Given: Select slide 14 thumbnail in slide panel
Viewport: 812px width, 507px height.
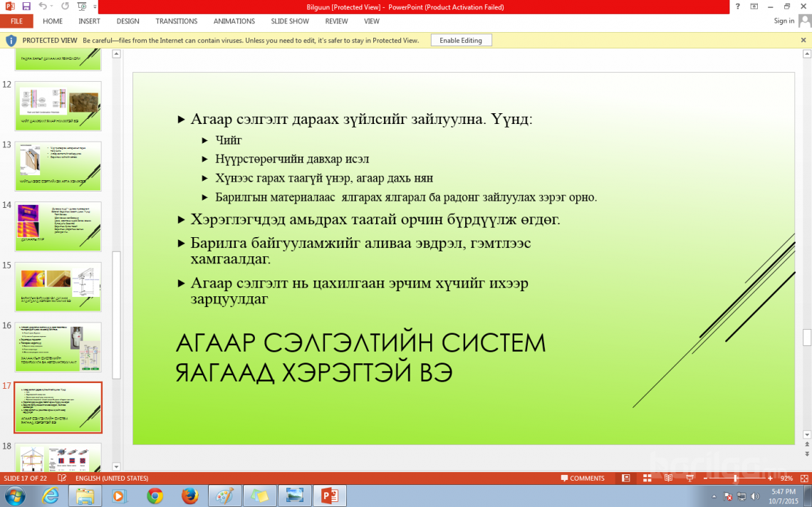Looking at the screenshot, I should point(58,226).
